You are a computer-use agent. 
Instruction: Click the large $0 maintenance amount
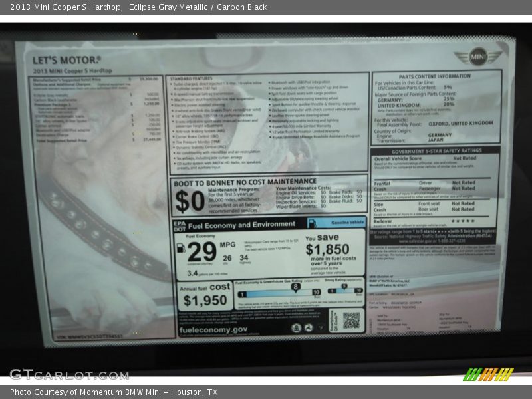pyautogui.click(x=190, y=200)
